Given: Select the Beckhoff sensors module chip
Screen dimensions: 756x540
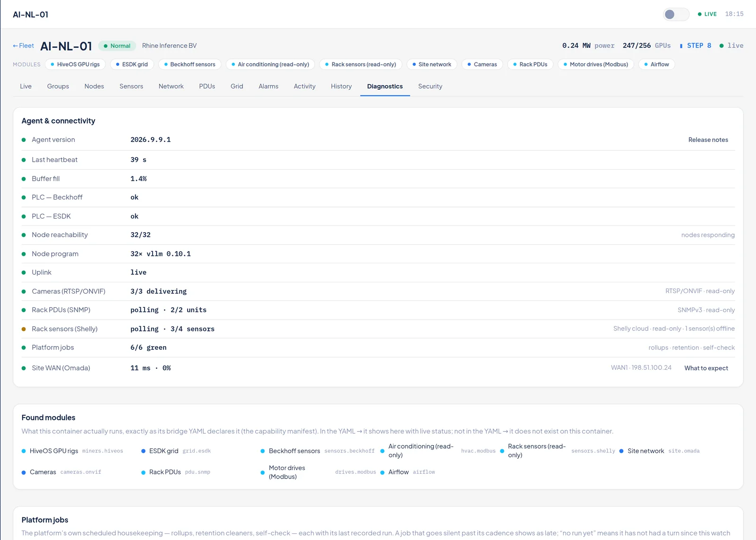Looking at the screenshot, I should pos(189,64).
